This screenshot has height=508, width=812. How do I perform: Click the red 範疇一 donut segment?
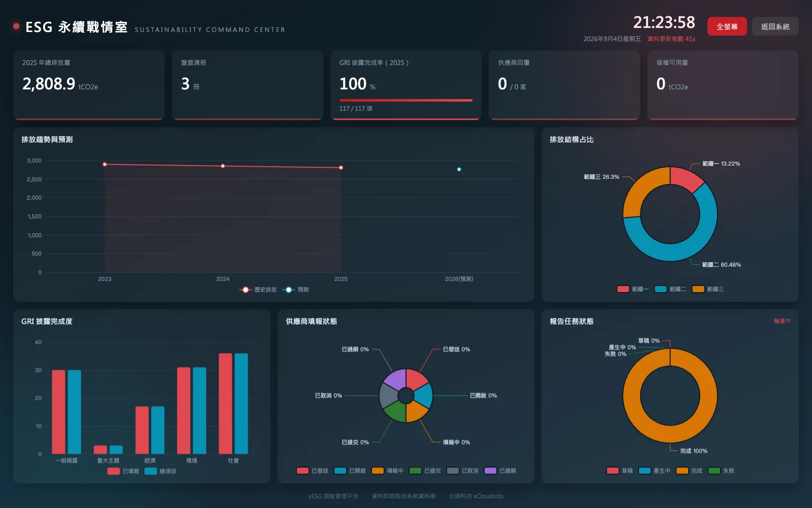coord(685,178)
